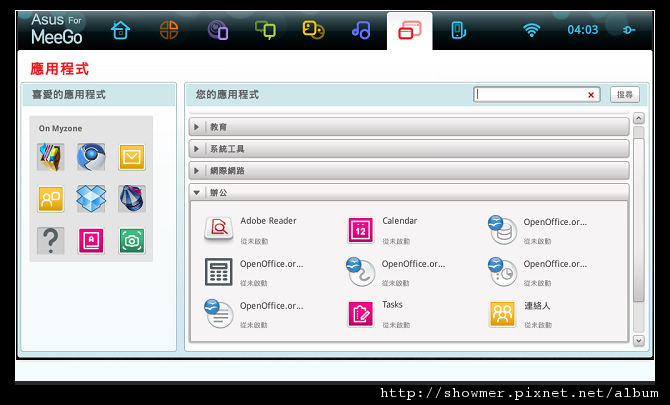Open the green chat bubbles Status icon
This screenshot has height=405, width=670.
265,30
